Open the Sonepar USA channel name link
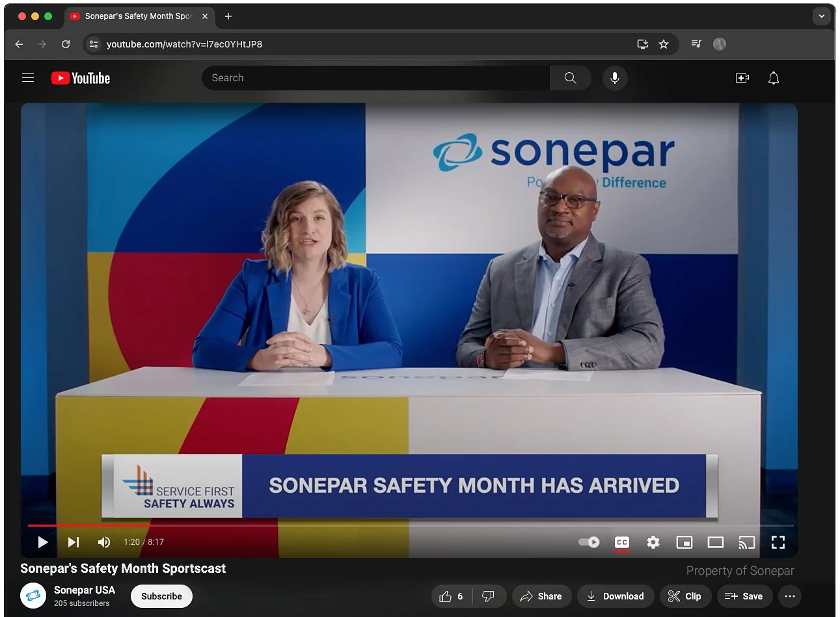The height and width of the screenshot is (617, 840). [x=85, y=590]
